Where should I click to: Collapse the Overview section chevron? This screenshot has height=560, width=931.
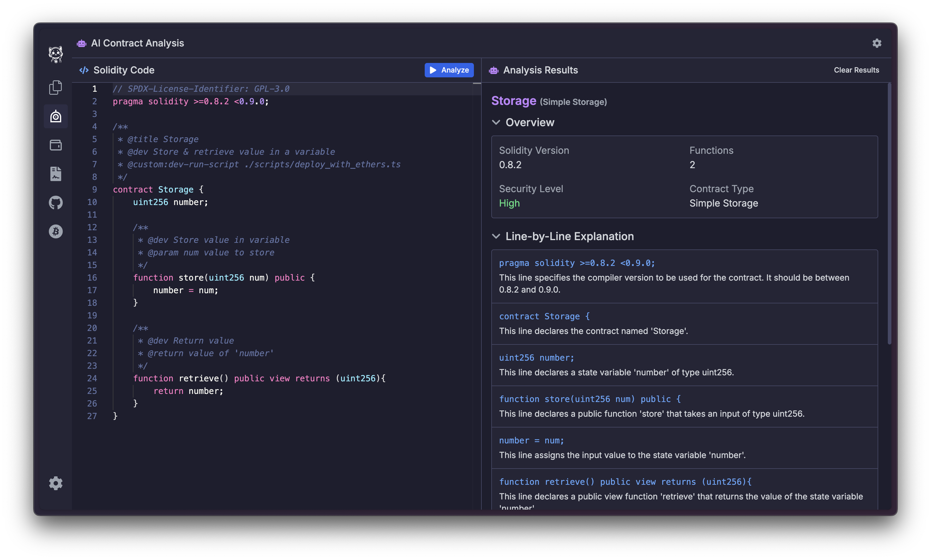pos(496,122)
